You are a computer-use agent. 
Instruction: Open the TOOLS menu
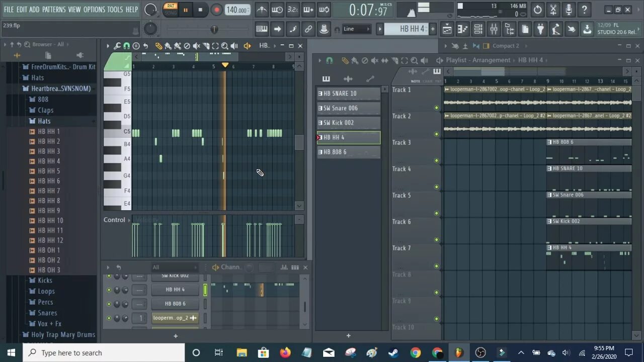pyautogui.click(x=115, y=10)
